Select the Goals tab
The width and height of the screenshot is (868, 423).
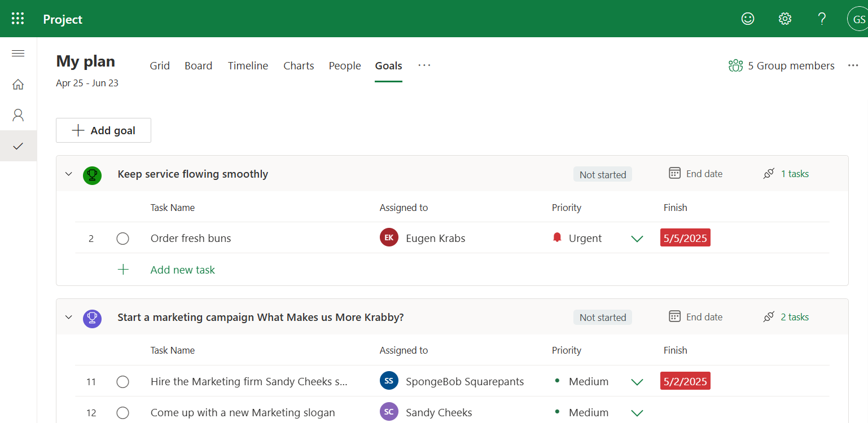click(388, 66)
